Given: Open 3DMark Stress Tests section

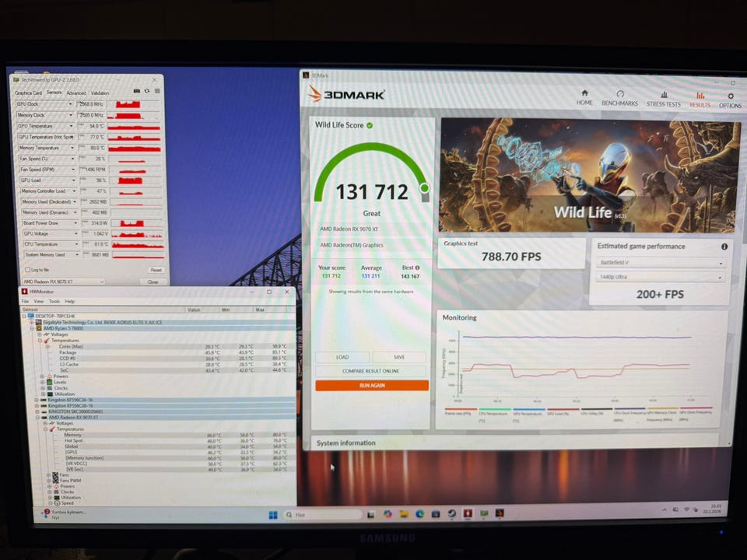Looking at the screenshot, I should [x=663, y=99].
